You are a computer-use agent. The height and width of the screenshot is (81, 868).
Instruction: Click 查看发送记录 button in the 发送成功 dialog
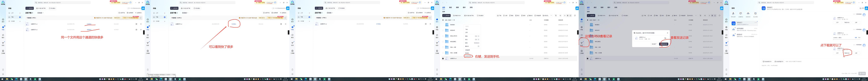[x=664, y=44]
